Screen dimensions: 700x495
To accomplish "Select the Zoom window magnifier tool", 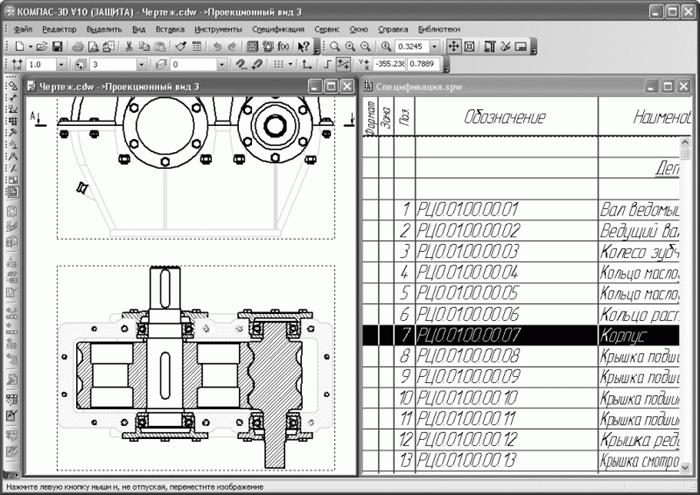I will tap(335, 46).
